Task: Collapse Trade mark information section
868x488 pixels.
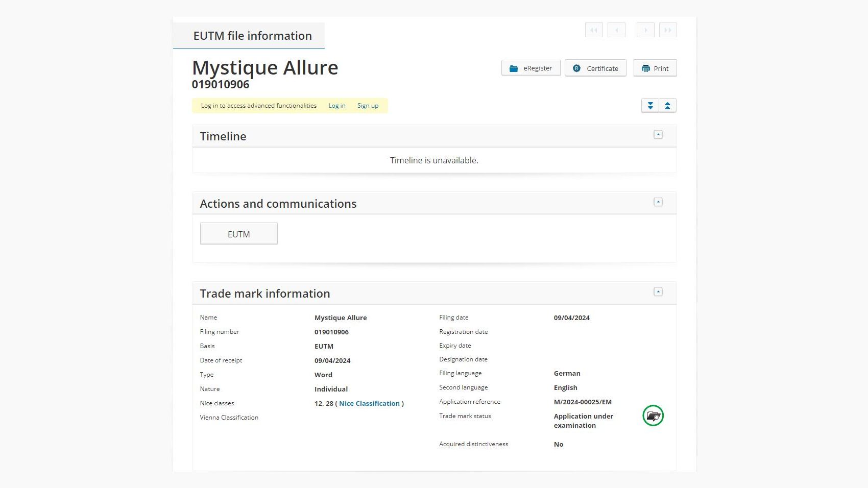Action: [x=658, y=292]
